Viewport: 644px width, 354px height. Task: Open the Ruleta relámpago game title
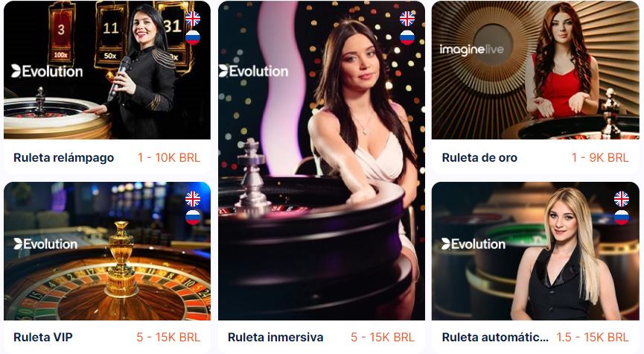pyautogui.click(x=64, y=157)
